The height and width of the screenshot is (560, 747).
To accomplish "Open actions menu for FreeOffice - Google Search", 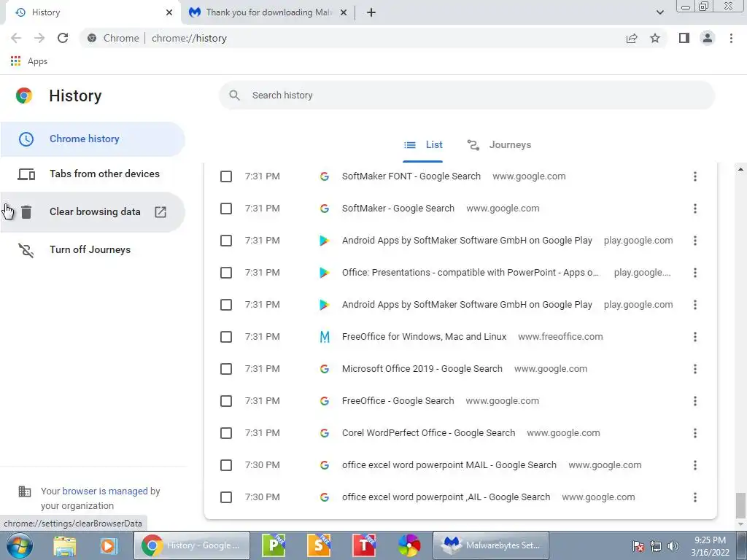I will [695, 401].
